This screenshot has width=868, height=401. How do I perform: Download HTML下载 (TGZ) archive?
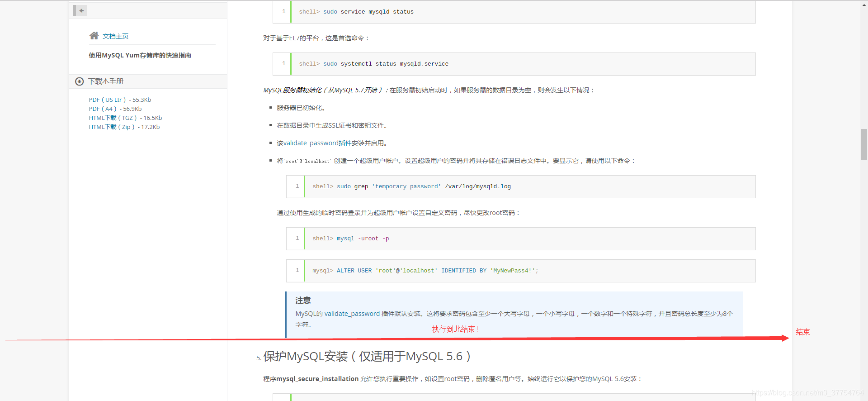click(x=113, y=118)
